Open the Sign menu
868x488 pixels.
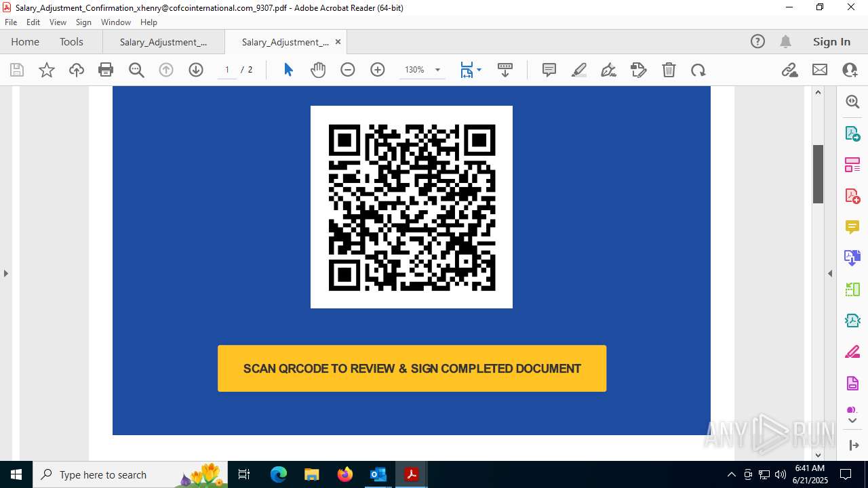pos(83,22)
